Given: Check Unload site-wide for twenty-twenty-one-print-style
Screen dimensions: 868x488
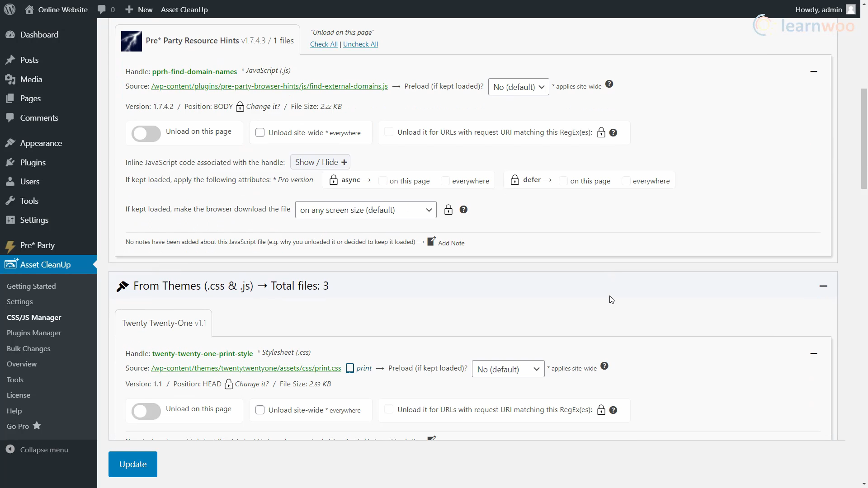Looking at the screenshot, I should point(260,410).
